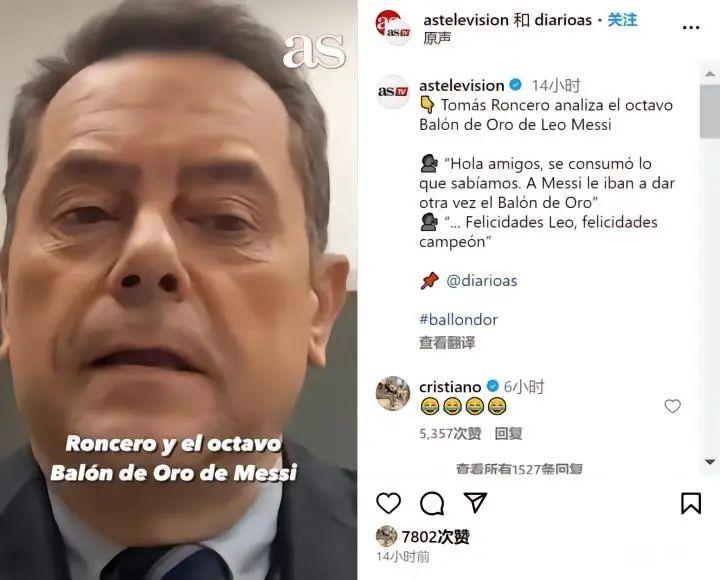Like the post with the heart icon
720x580 pixels.
(x=388, y=503)
